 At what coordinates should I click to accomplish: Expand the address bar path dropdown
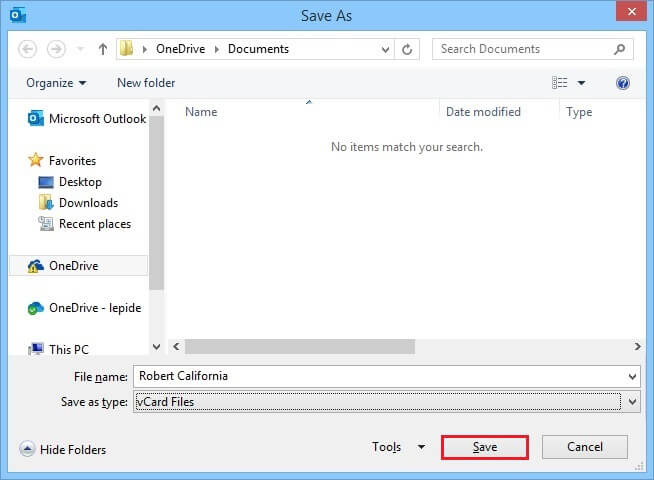click(x=385, y=49)
